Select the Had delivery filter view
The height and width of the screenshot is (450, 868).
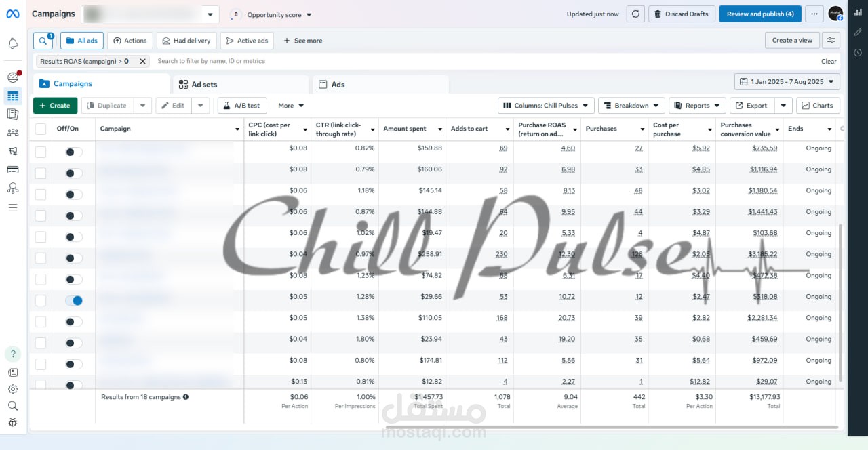coord(186,41)
